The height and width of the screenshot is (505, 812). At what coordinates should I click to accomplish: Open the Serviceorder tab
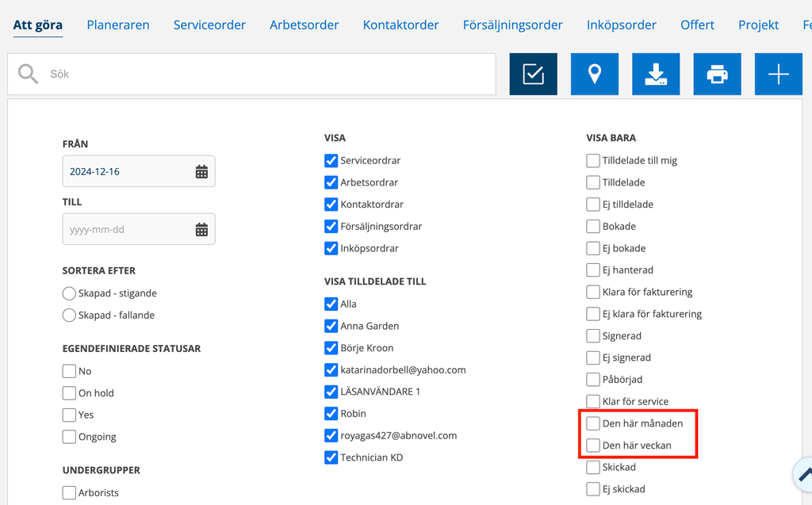(x=209, y=25)
